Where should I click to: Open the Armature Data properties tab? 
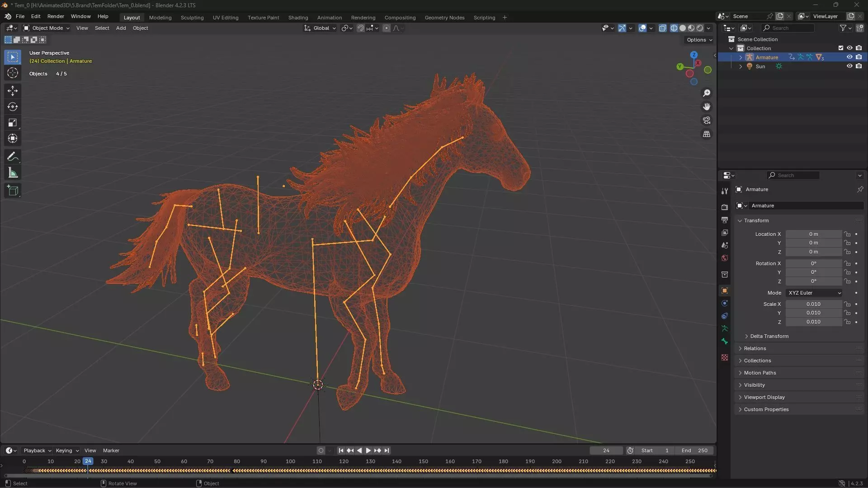coord(725,328)
